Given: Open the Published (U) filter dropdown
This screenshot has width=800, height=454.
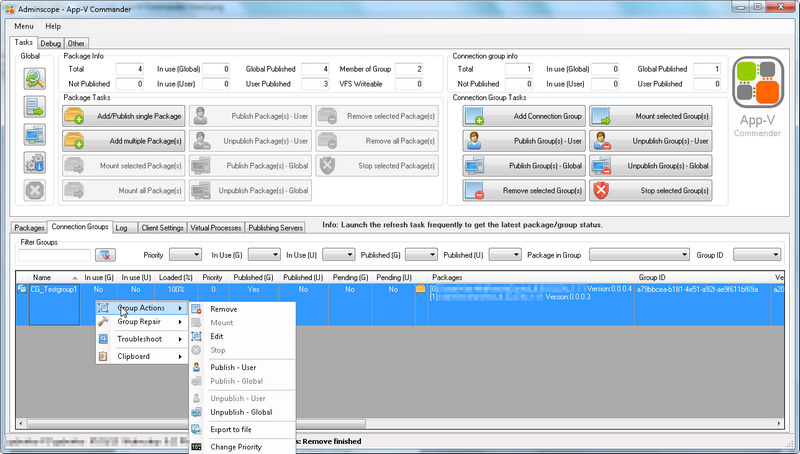Looking at the screenshot, I should [x=505, y=255].
